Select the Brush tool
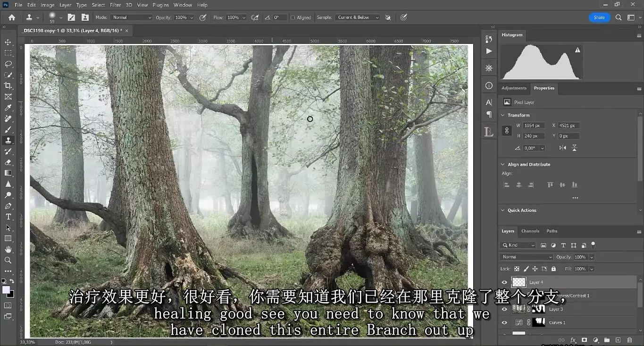 pos(8,129)
